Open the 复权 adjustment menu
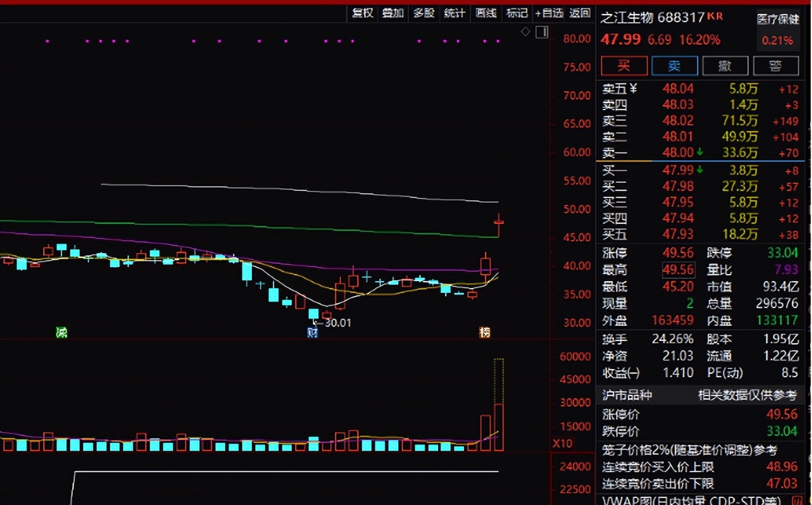The image size is (812, 505). coord(362,13)
